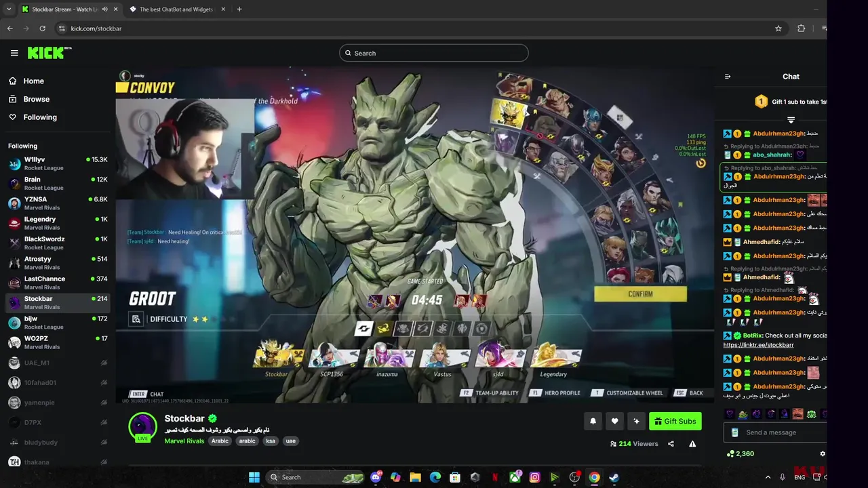This screenshot has height=488, width=868.
Task: Open BlackSwordz channel in Following list
Action: click(58, 243)
